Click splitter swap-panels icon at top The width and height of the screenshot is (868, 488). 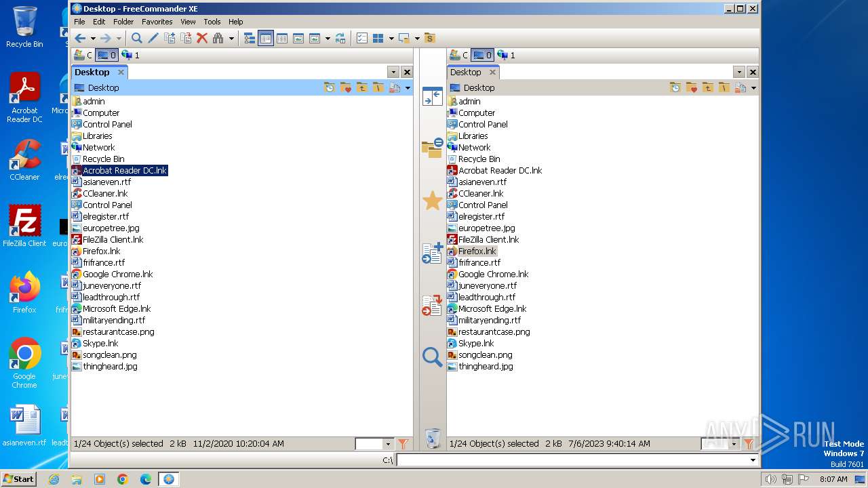(x=432, y=96)
